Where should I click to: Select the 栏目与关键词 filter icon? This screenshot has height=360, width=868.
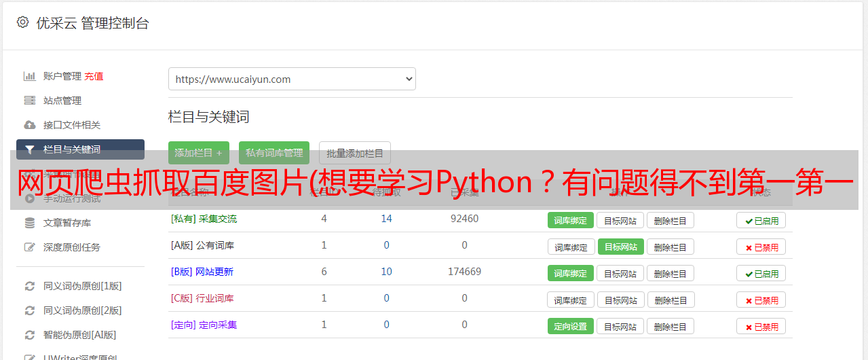pos(30,149)
